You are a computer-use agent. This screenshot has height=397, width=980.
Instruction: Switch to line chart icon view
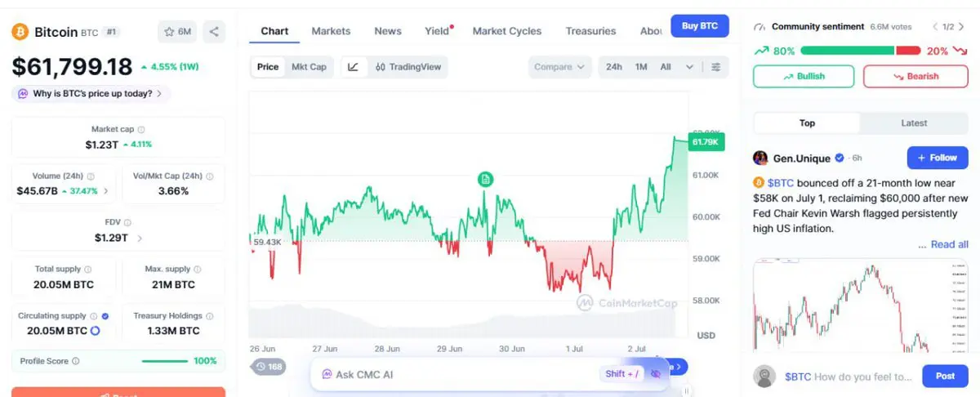[353, 67]
